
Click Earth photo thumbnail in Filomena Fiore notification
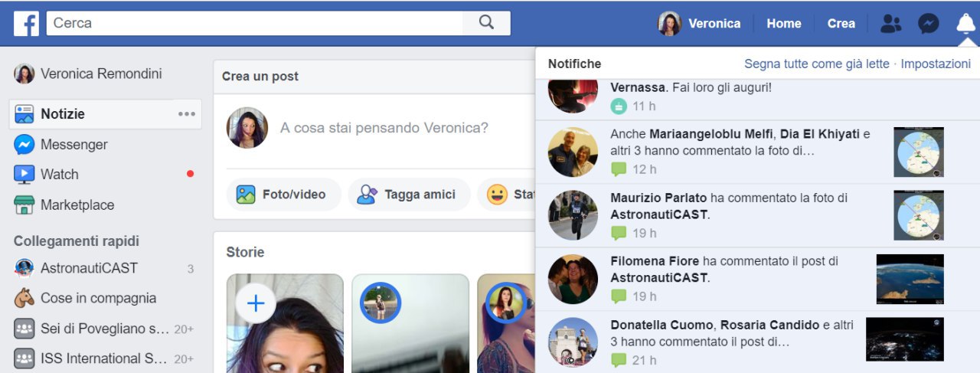point(910,279)
